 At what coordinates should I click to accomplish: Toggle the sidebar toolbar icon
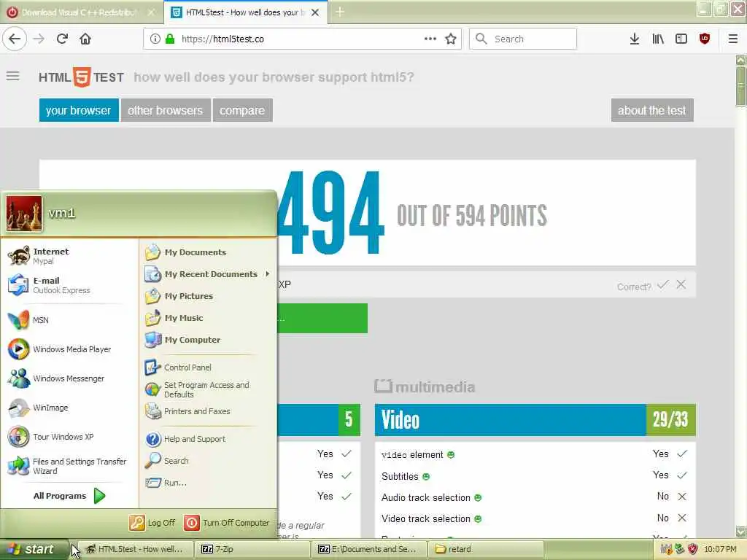681,39
